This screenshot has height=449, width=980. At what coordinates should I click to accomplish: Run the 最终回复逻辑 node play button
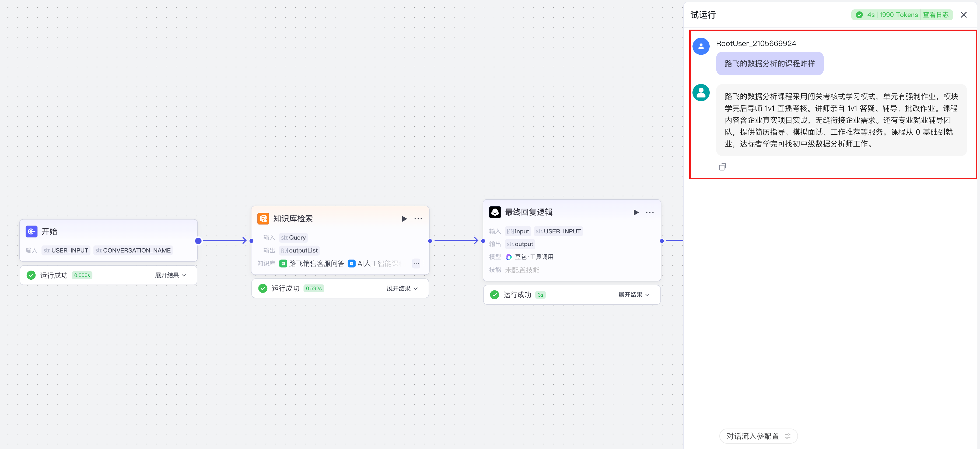click(x=636, y=212)
